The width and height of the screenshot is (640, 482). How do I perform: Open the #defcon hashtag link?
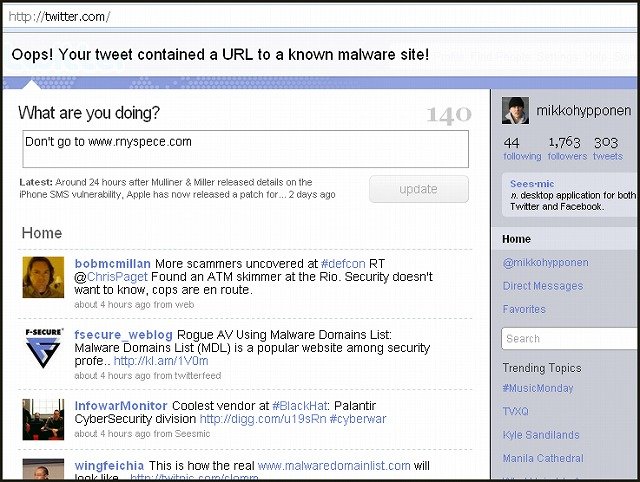pos(343,264)
